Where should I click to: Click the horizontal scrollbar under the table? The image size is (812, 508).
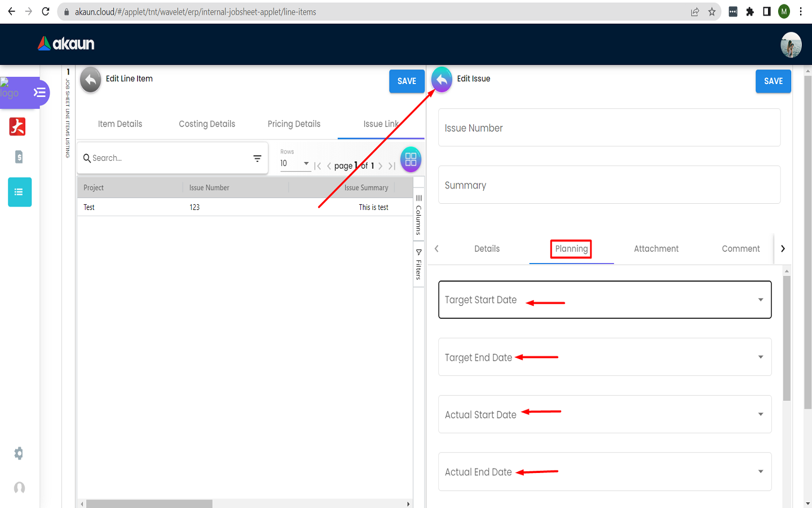[149, 503]
